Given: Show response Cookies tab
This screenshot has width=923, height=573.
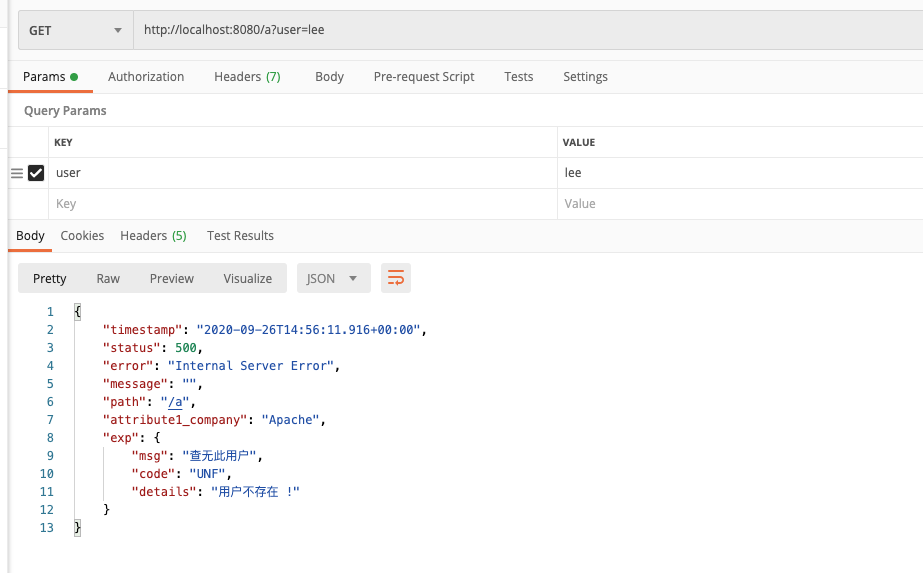Looking at the screenshot, I should tap(82, 236).
